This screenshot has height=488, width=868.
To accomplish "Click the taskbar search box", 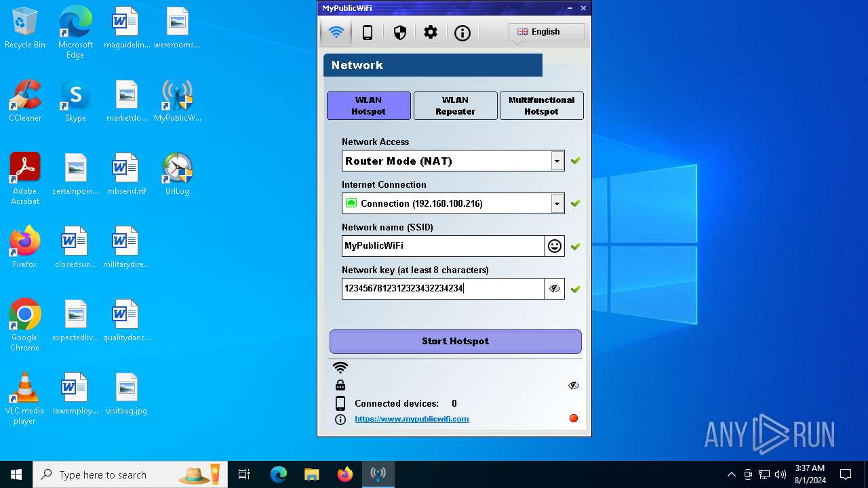I will click(x=130, y=474).
